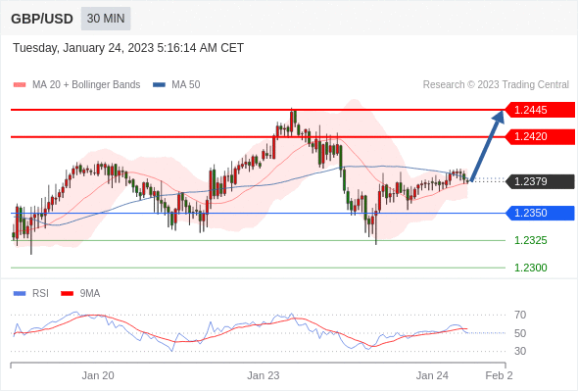Click the GBP/USD pair title
The width and height of the screenshot is (578, 392).
(x=42, y=19)
